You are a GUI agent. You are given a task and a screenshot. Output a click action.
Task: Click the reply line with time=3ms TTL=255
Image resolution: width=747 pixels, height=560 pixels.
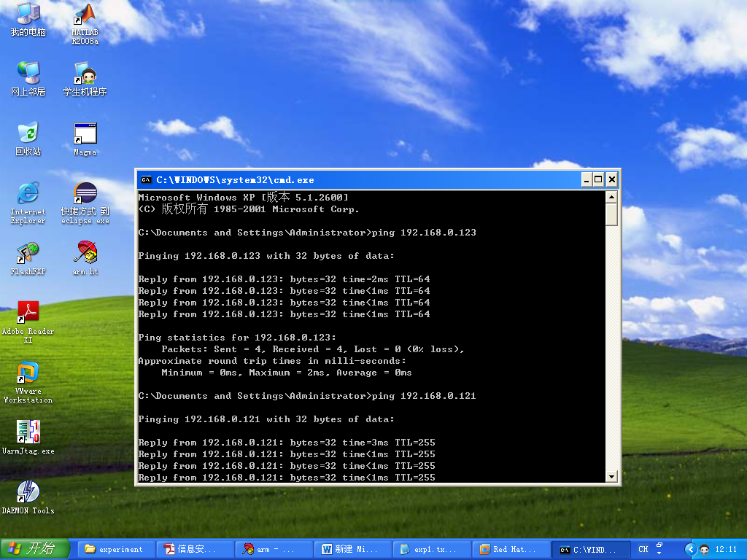click(x=287, y=443)
